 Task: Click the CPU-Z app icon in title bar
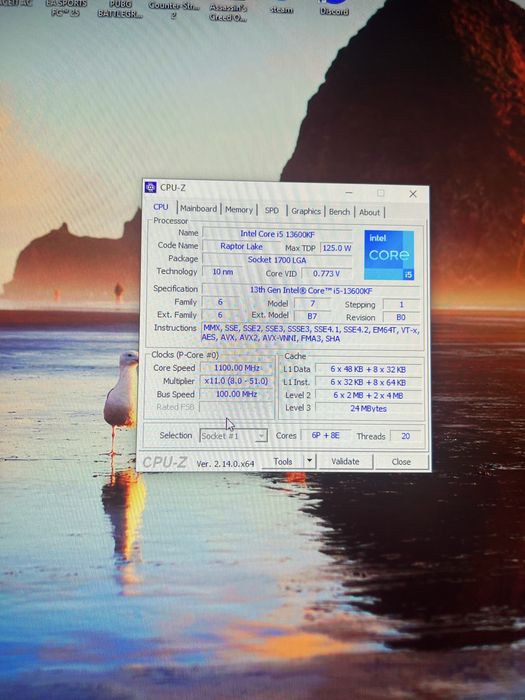pyautogui.click(x=150, y=187)
